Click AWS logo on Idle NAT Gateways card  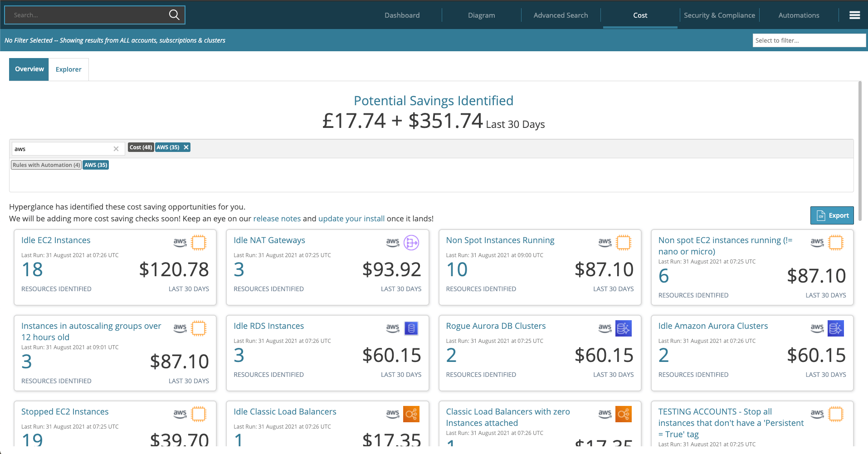(393, 243)
